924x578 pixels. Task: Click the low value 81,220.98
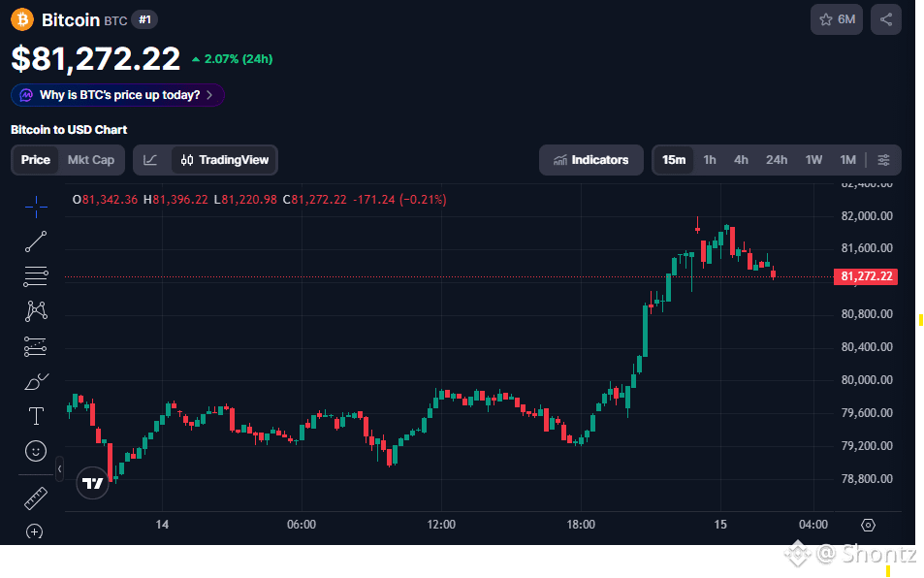[248, 200]
